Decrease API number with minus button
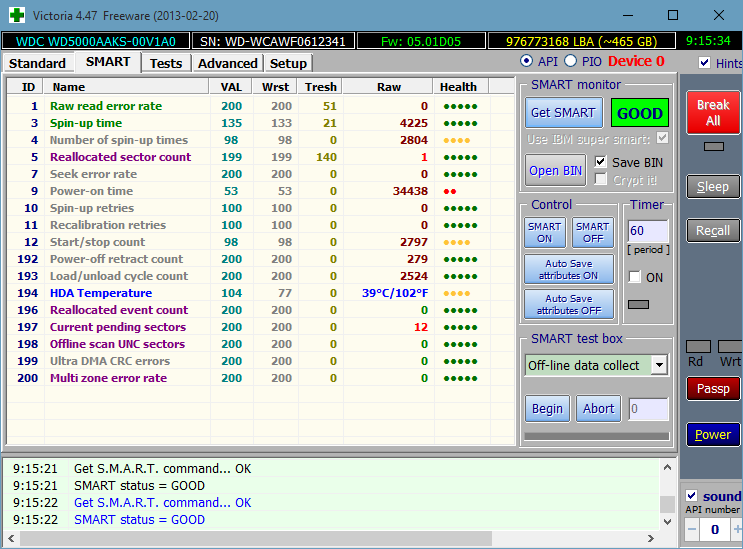 click(692, 529)
